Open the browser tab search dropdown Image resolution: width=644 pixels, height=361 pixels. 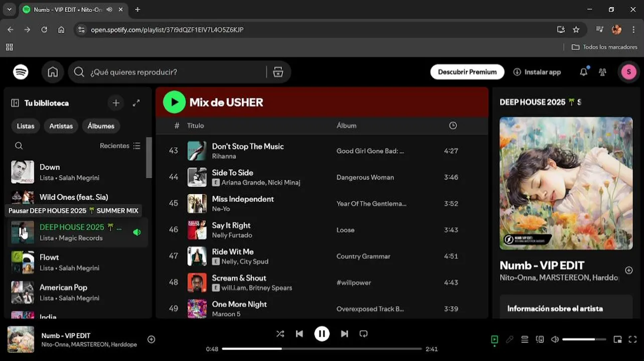pos(9,10)
